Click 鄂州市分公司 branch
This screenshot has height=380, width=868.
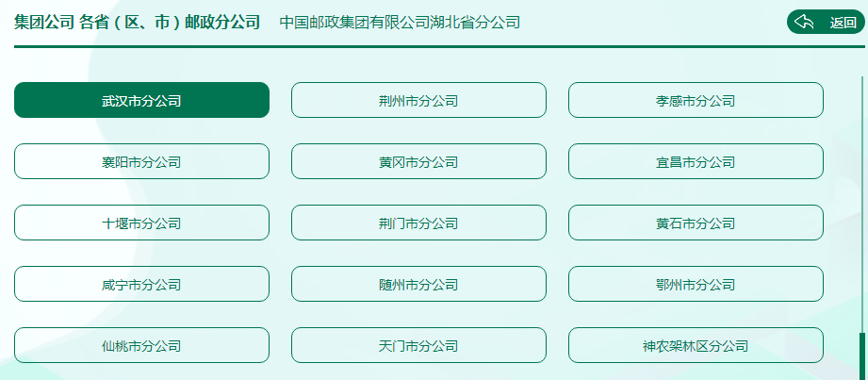click(x=696, y=284)
